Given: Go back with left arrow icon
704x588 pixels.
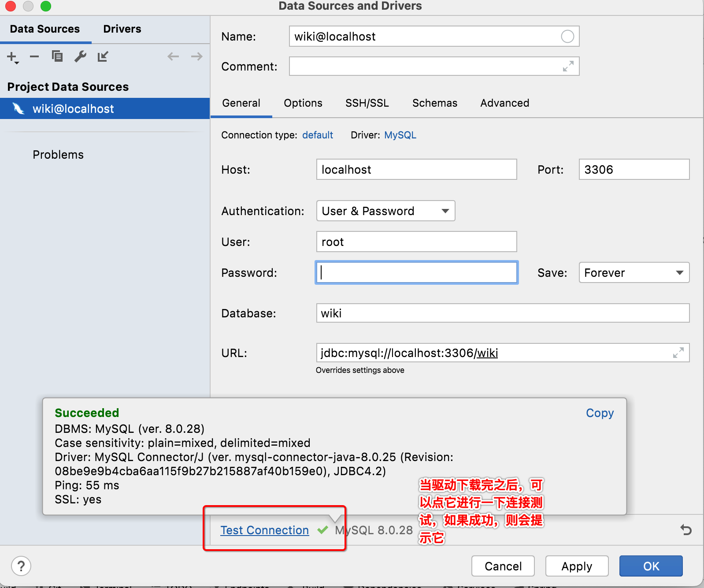Looking at the screenshot, I should pyautogui.click(x=173, y=56).
